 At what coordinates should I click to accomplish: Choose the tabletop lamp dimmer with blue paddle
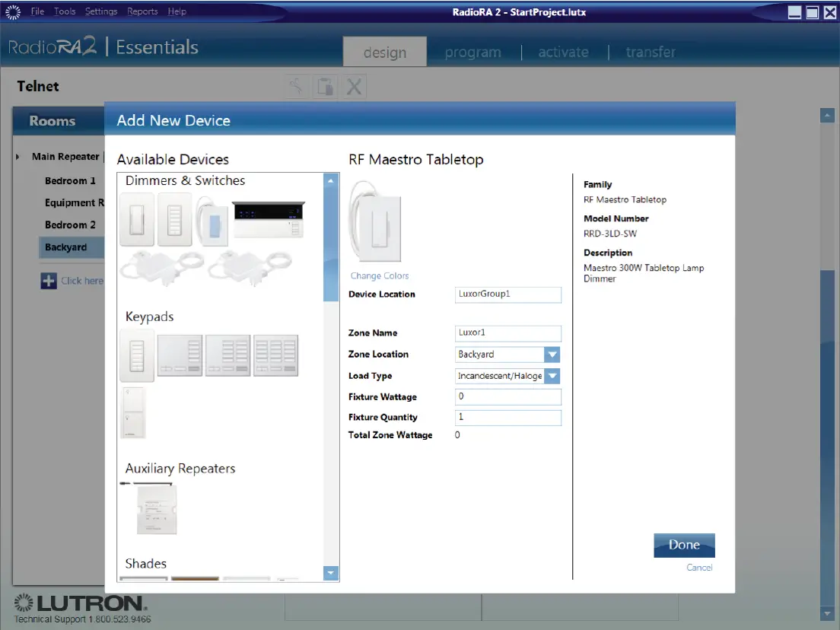click(x=212, y=221)
